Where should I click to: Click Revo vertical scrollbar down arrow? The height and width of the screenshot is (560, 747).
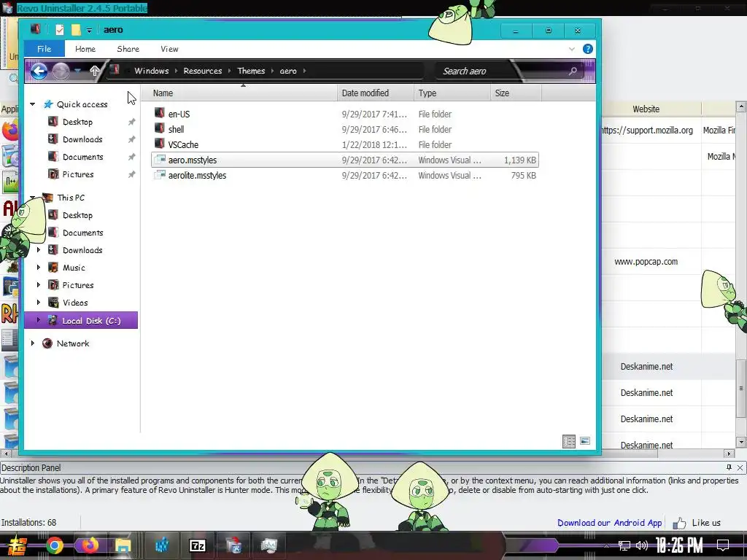point(741,442)
